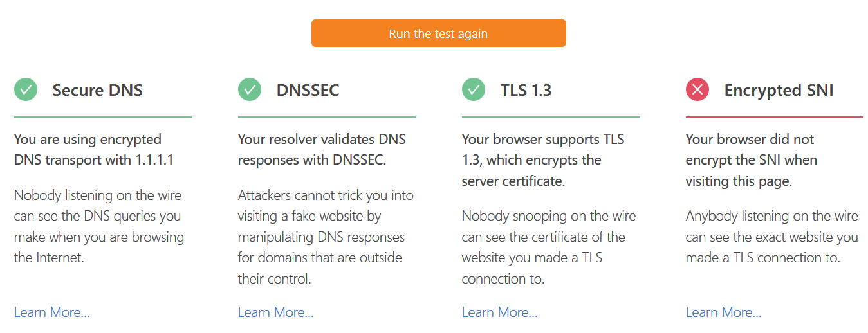The image size is (868, 333).
Task: Open Learn More under TLS 1.3
Action: 500,312
